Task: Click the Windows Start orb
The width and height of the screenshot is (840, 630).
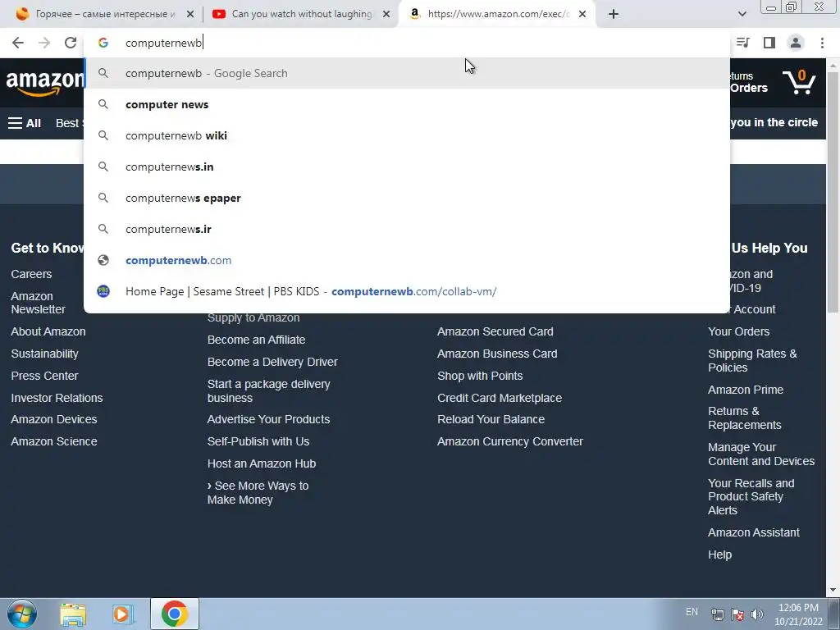Action: [21, 614]
